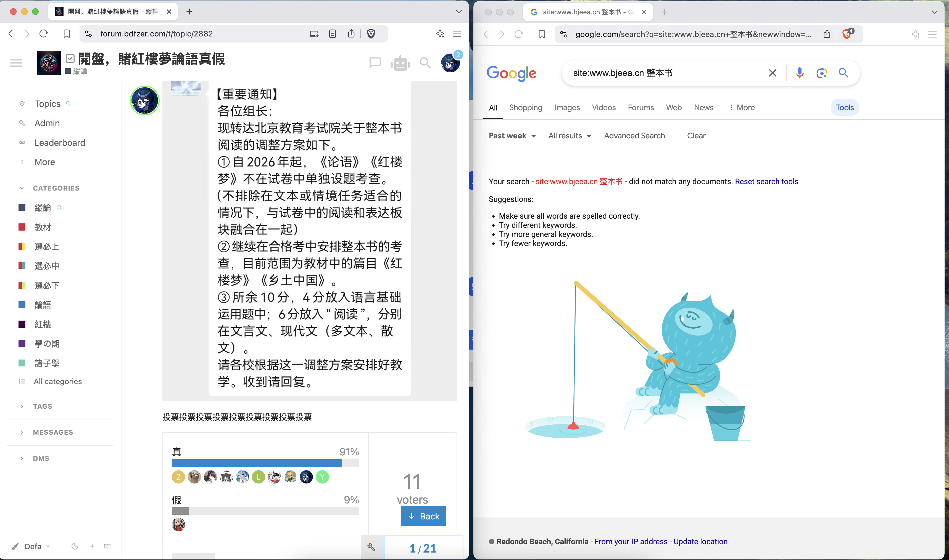949x560 pixels.
Task: Switch to Images search tab
Action: click(567, 107)
